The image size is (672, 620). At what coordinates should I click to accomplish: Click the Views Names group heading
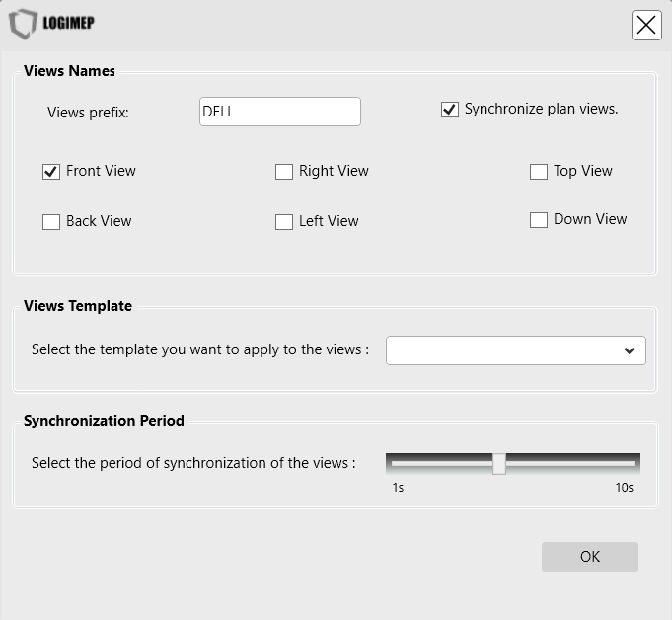69,71
